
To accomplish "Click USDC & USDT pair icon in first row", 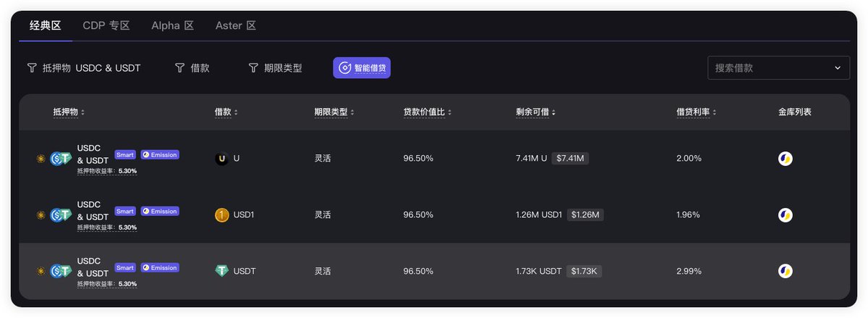I will pyautogui.click(x=59, y=159).
